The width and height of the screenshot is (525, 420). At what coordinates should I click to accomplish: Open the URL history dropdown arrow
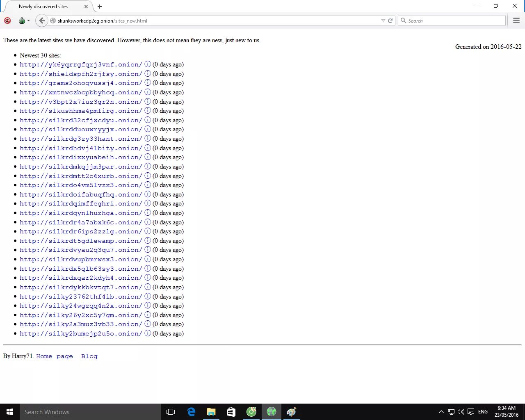point(383,21)
